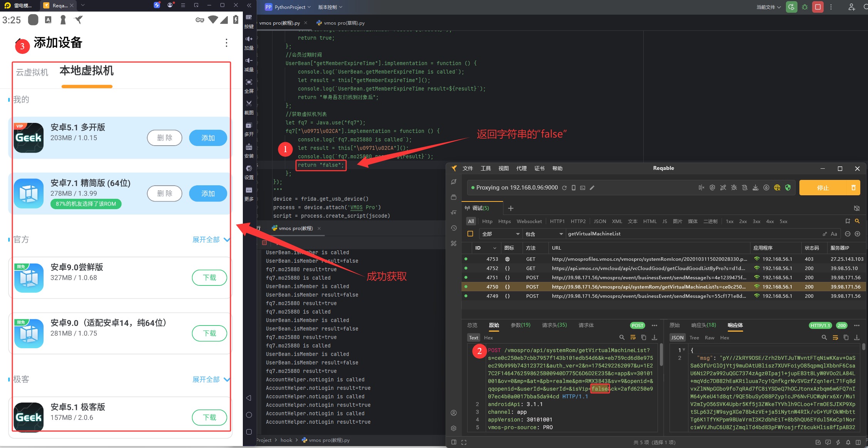Viewport: 868px width, 448px height.
Task: Click the yellow system proxy globe icon
Action: point(777,188)
